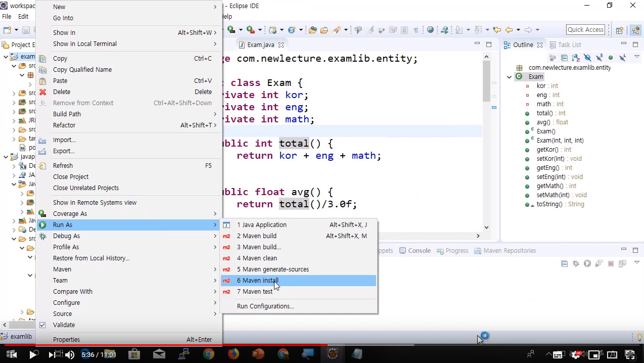Open Run dropdown arrow in toolbar
Viewport: 644px width, 363px height.
(x=241, y=30)
